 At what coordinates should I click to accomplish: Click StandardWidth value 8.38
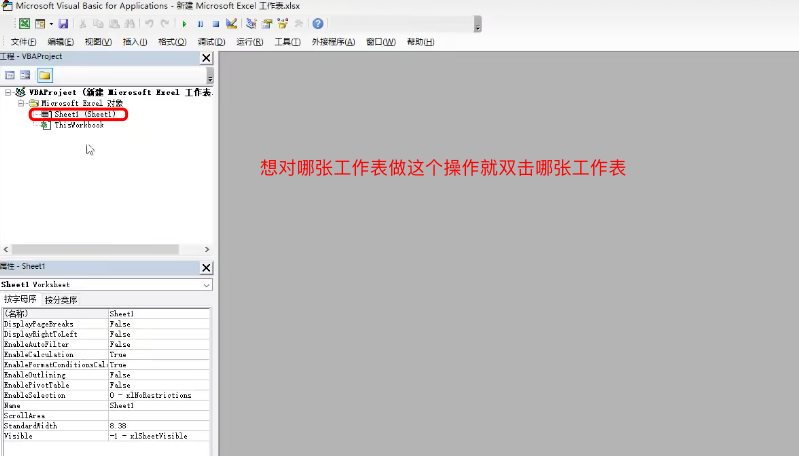[x=159, y=426]
